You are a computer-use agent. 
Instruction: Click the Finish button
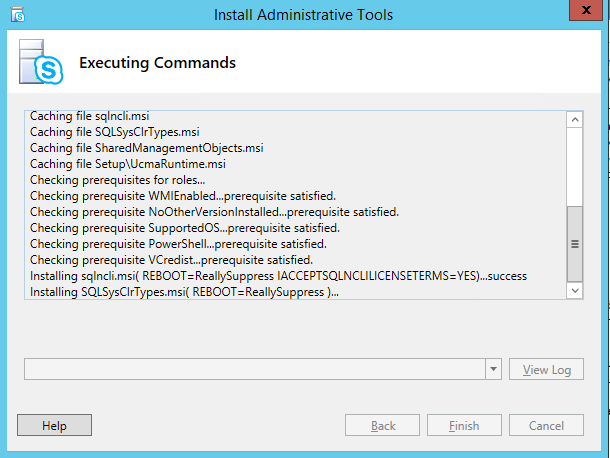pos(464,426)
